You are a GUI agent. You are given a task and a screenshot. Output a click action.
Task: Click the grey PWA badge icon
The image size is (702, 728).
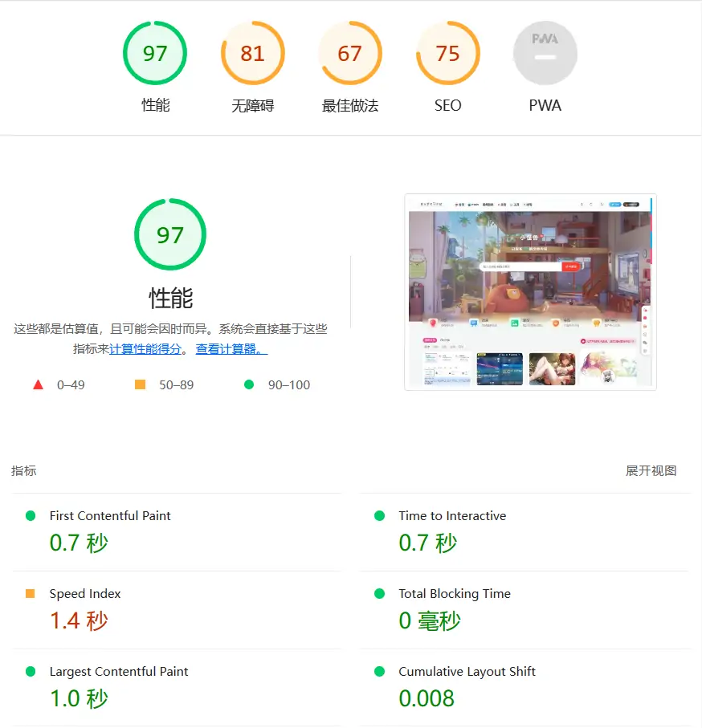545,54
